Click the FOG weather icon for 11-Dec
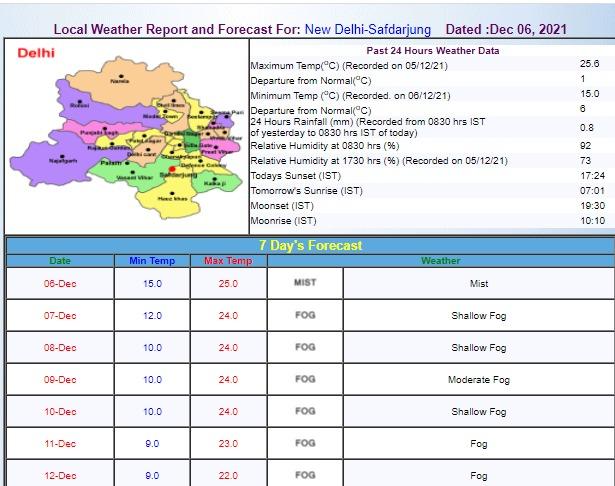615x486 pixels. (305, 443)
